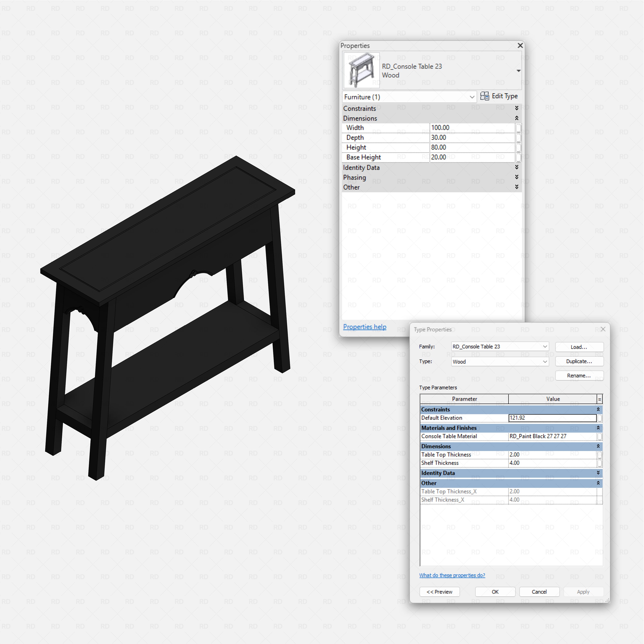Collapse the Dimensions section in Properties
This screenshot has height=644, width=644.
(516, 118)
